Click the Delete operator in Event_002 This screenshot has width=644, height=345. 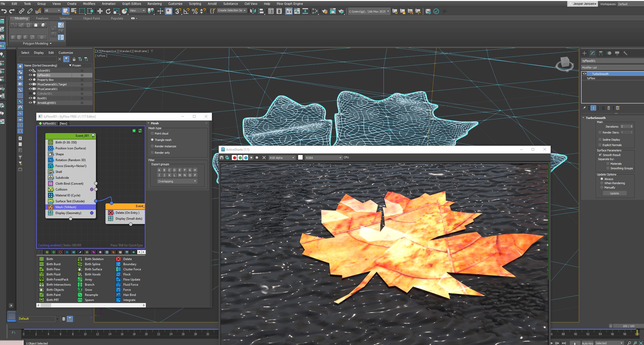127,213
